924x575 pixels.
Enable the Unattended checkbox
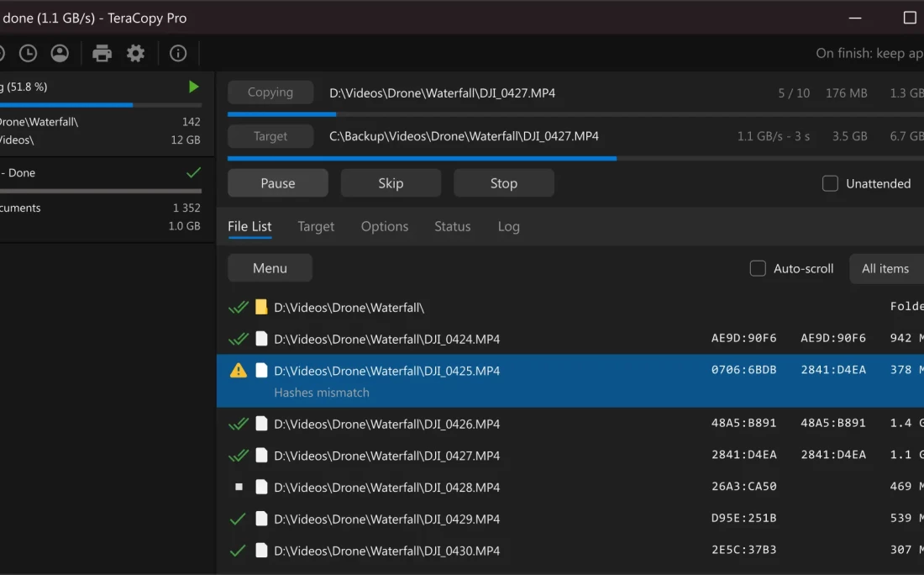[830, 183]
